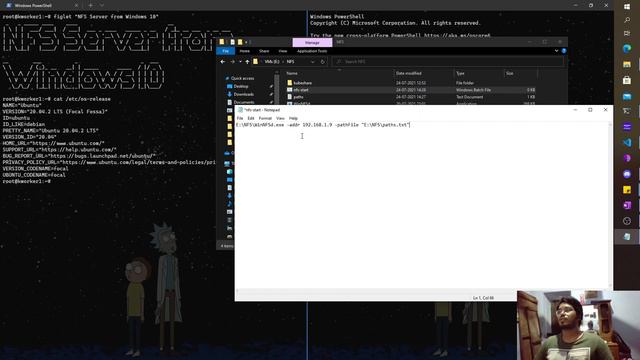
Task: Open recent locations dropdown in Explorer
Action: click(240, 62)
